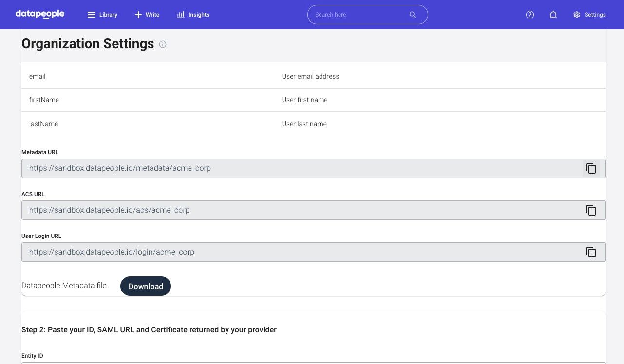Image resolution: width=624 pixels, height=364 pixels.
Task: Click the magnifying glass search icon
Action: (x=413, y=15)
